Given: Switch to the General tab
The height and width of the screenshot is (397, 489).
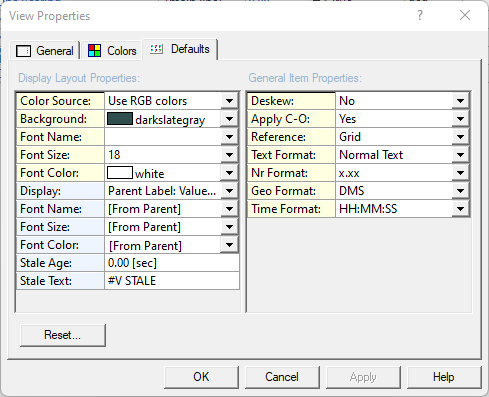Looking at the screenshot, I should coord(45,51).
